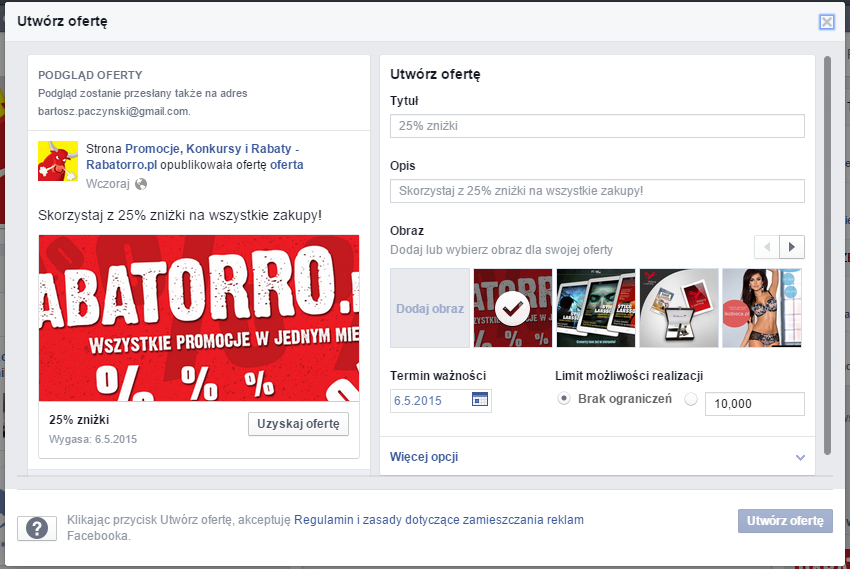850x569 pixels.
Task: Click the Rabatorro bull page avatar
Action: 58,161
